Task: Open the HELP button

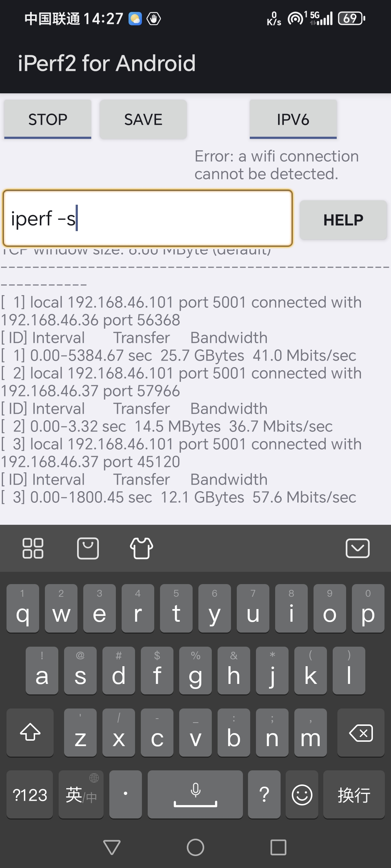Action: 343,220
